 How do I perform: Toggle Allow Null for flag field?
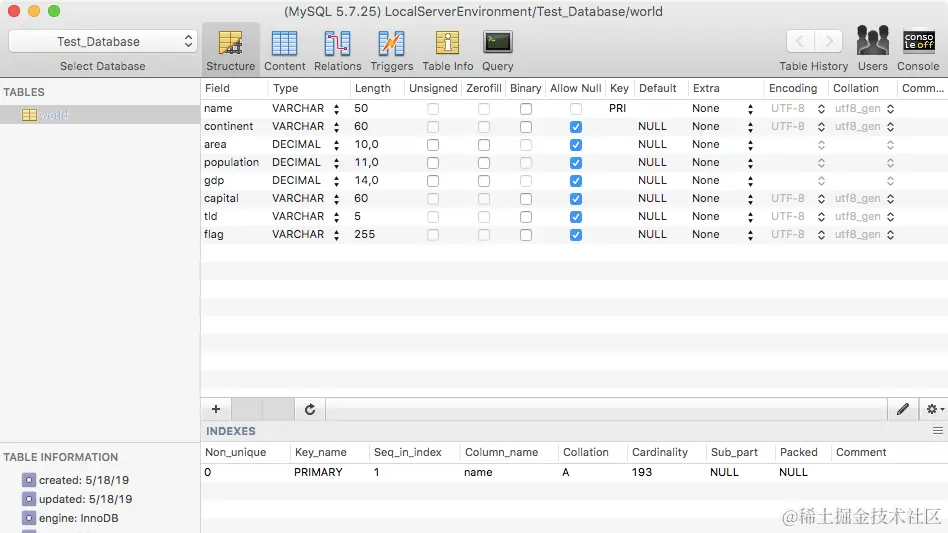pos(576,235)
